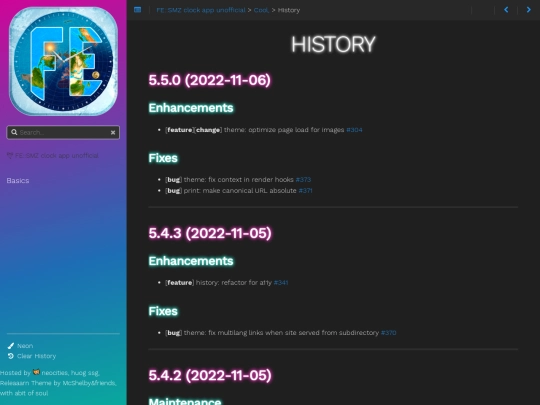Click the 5.5.0 (2022-11-06) heading
The image size is (540, 405).
(x=209, y=80)
